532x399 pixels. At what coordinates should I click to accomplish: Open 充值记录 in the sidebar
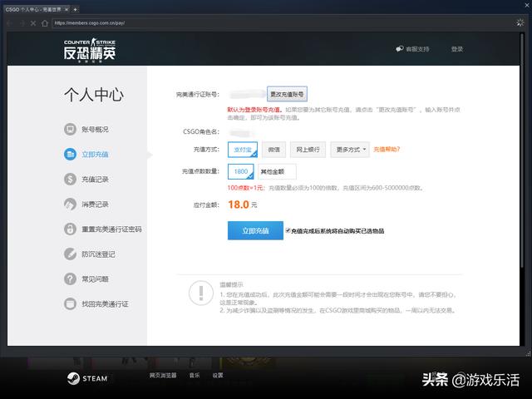point(95,180)
